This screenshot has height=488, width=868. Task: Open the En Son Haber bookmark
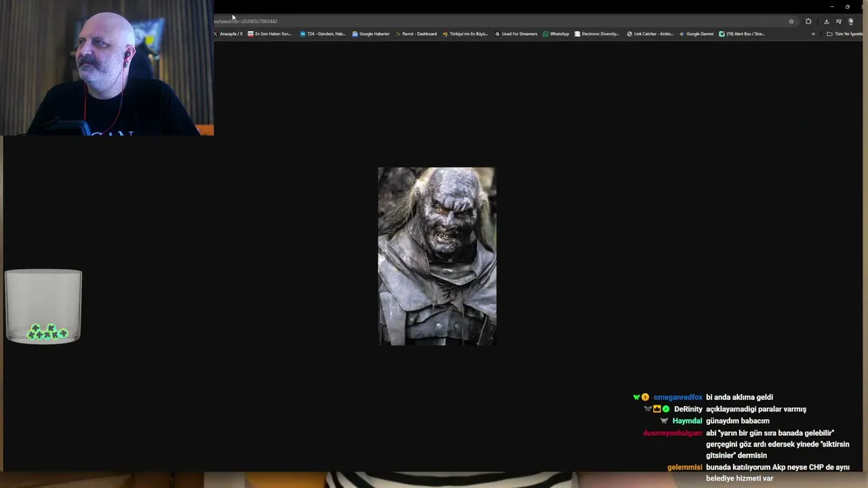[x=270, y=34]
